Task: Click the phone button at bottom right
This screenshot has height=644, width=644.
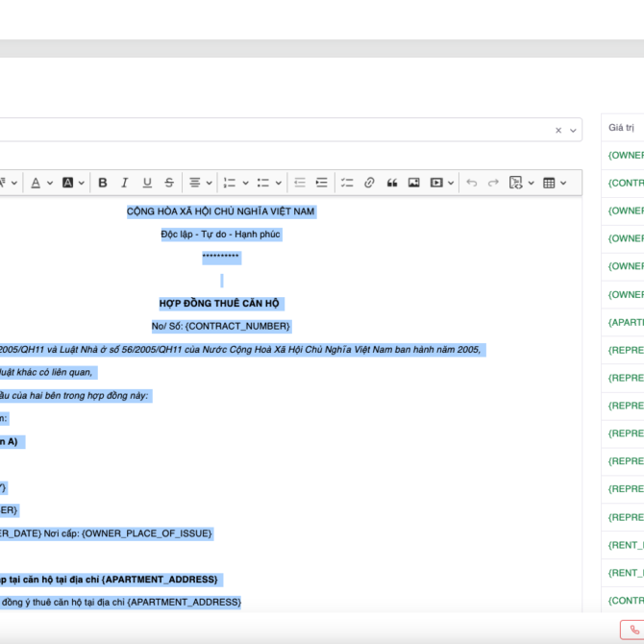Action: click(x=635, y=630)
